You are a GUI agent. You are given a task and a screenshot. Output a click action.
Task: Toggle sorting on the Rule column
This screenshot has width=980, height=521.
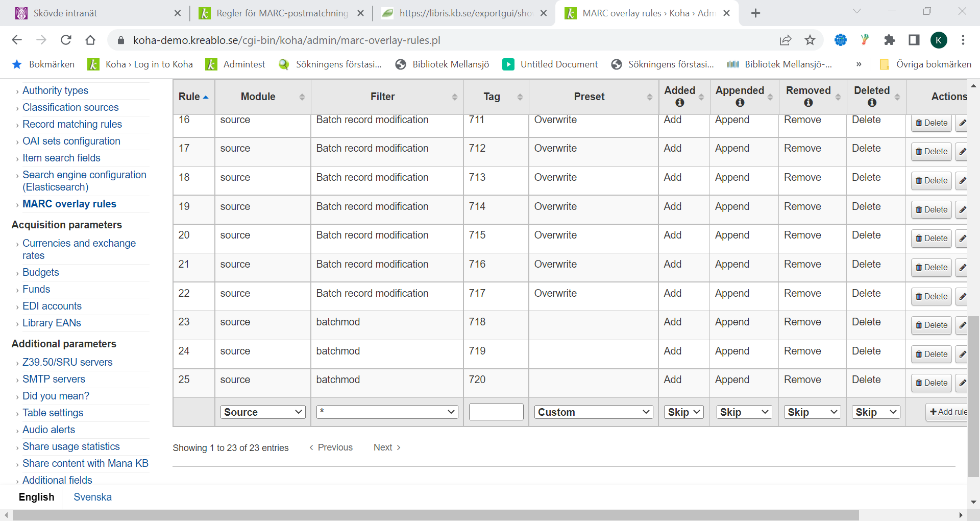pos(193,97)
